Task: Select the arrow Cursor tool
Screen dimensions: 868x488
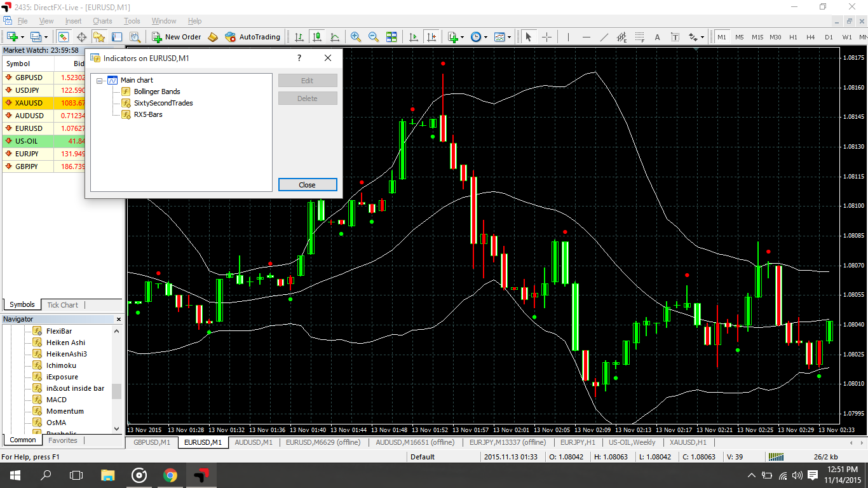Action: 528,37
